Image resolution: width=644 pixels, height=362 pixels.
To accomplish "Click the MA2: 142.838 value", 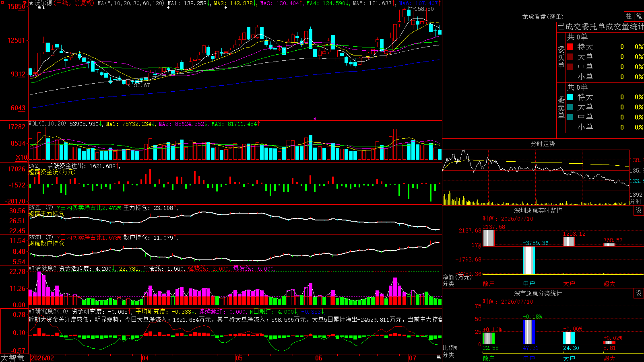I will (x=235, y=3).
